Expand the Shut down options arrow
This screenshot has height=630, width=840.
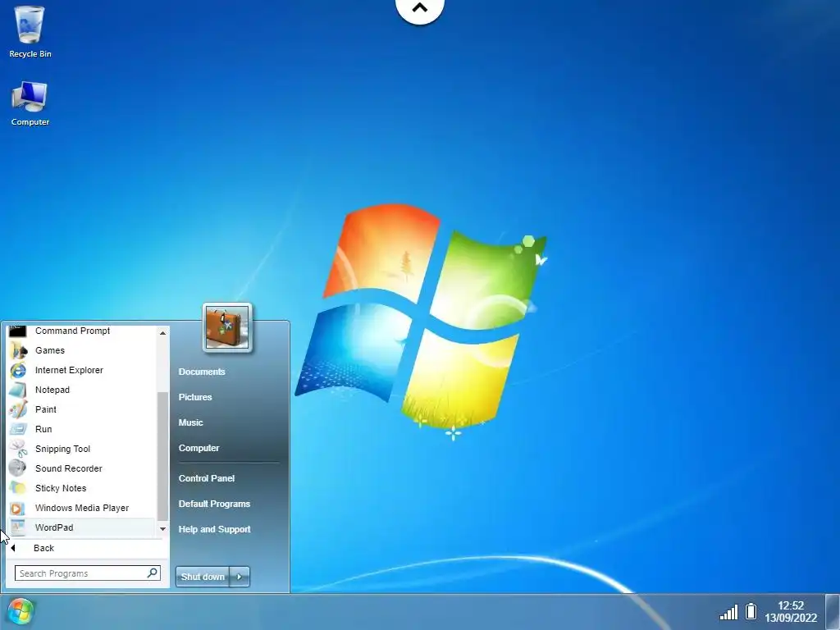point(240,577)
